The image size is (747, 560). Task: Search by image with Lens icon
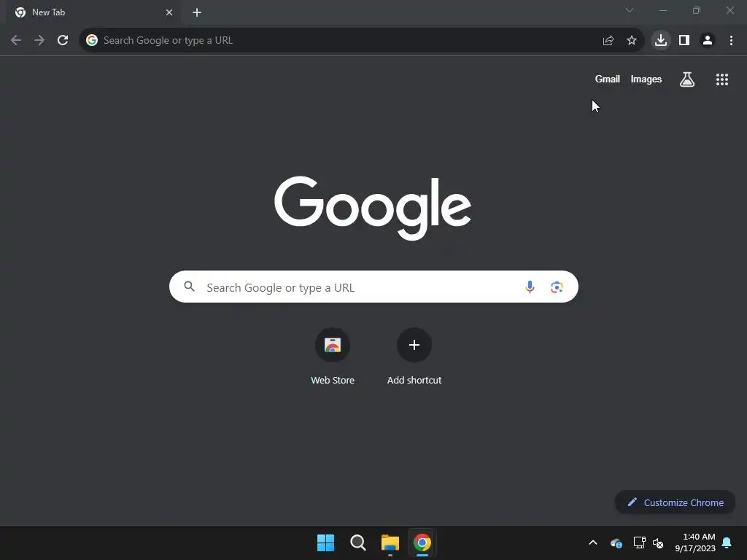(557, 287)
